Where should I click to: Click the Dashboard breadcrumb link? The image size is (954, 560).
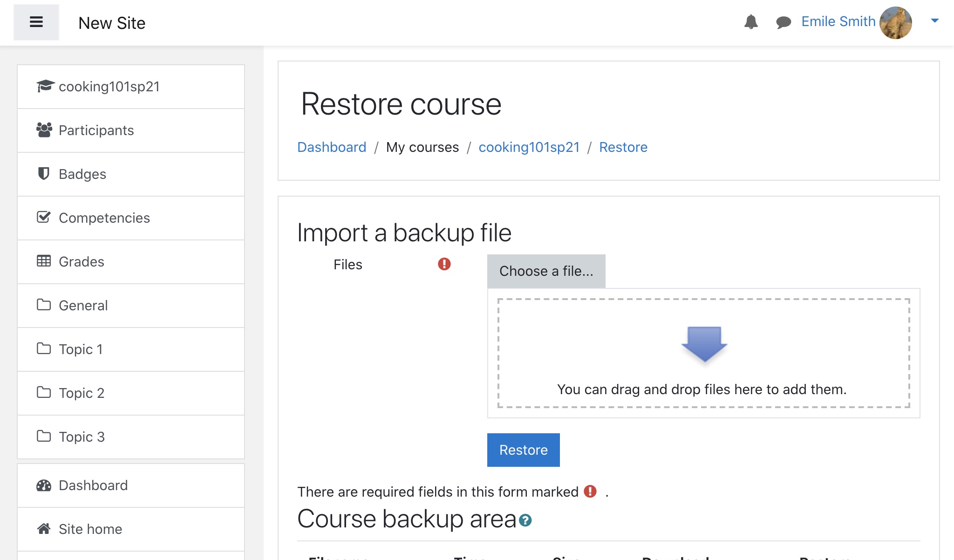(331, 147)
